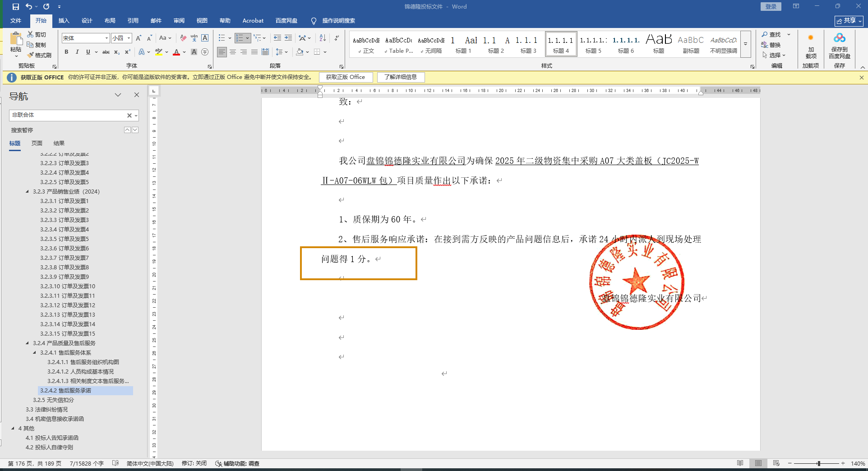Select 3.2.5 无失信扣分 in navigation tree
This screenshot has width=868, height=471.
tap(53, 400)
